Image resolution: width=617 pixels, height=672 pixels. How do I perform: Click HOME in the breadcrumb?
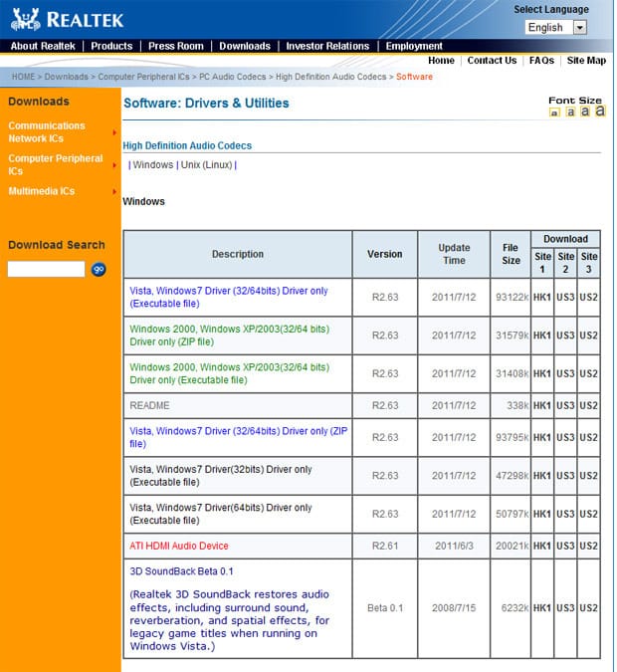click(x=24, y=77)
